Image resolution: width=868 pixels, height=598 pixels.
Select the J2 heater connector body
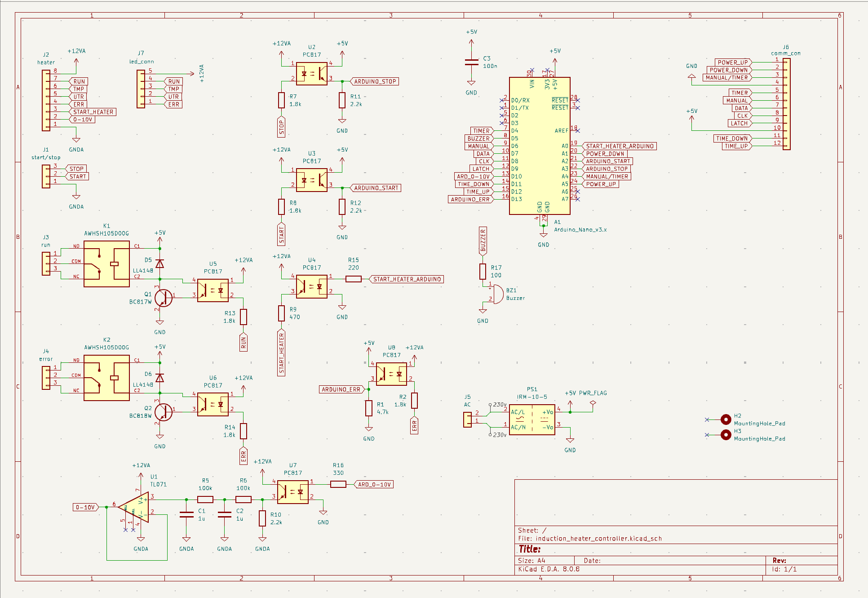tap(46, 100)
